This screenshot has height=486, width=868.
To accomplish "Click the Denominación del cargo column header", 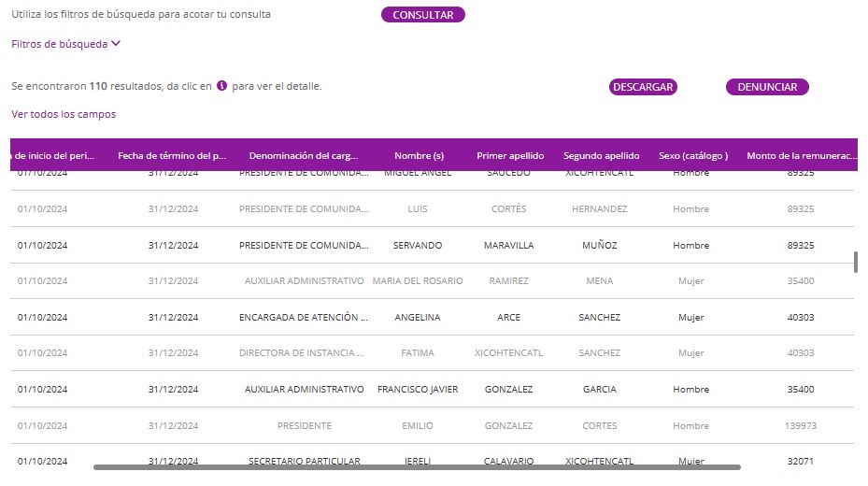I will [303, 156].
